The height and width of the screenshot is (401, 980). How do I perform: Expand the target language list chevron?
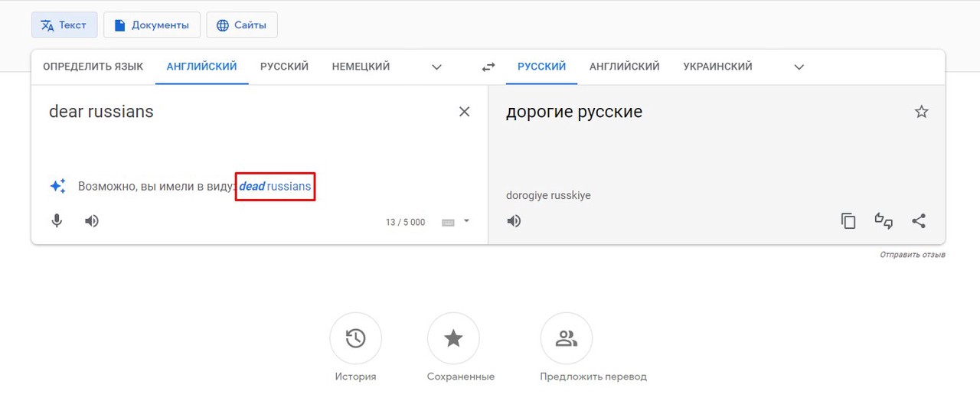(x=799, y=67)
